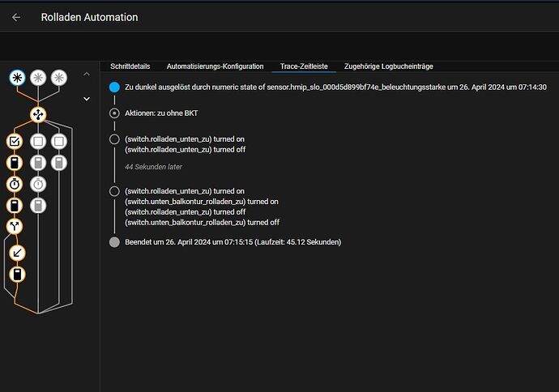The width and height of the screenshot is (559, 392).
Task: Click the marker beside Aktionen: zu ohne BKT
Action: point(114,113)
